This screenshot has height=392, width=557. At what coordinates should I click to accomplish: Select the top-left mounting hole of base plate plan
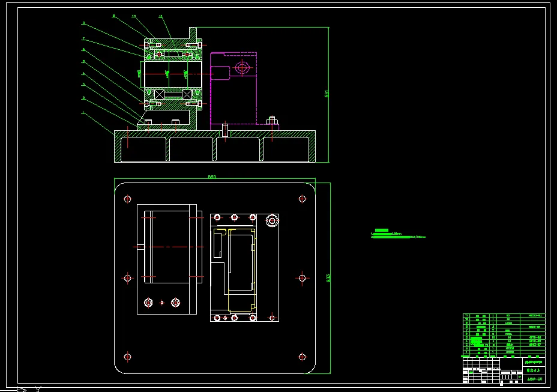pos(127,199)
